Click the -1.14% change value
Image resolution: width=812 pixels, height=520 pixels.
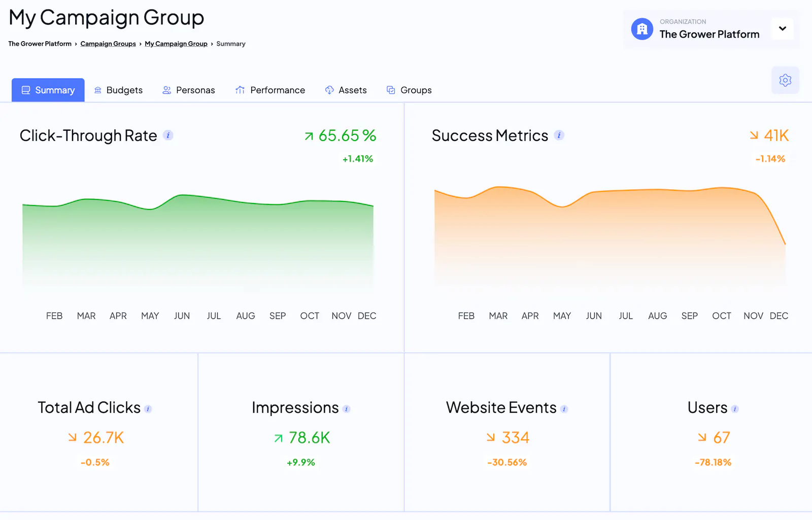pos(770,159)
